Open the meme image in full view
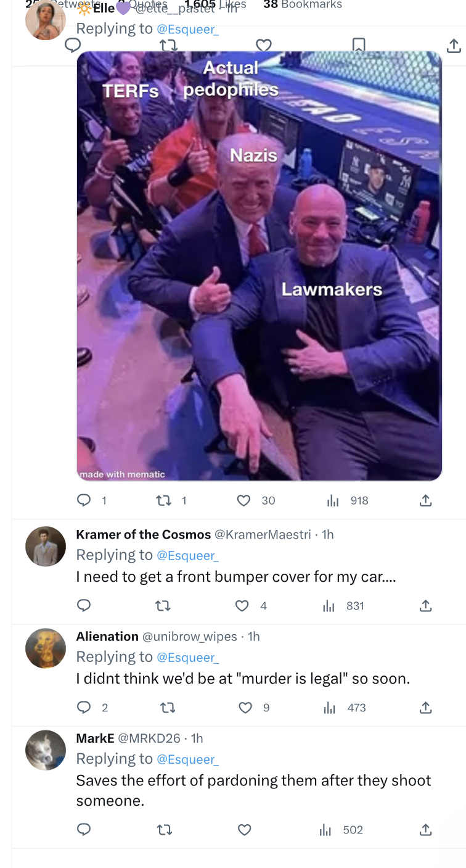Screen dimensions: 466x868 tap(259, 265)
